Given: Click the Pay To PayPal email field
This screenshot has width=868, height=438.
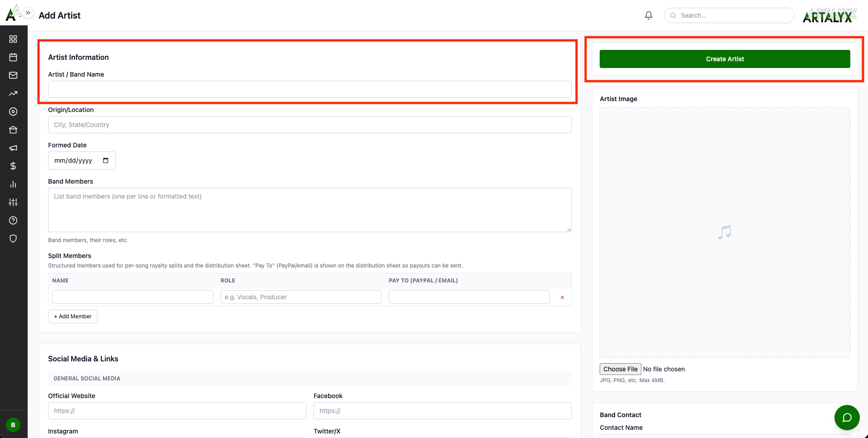Looking at the screenshot, I should tap(469, 297).
